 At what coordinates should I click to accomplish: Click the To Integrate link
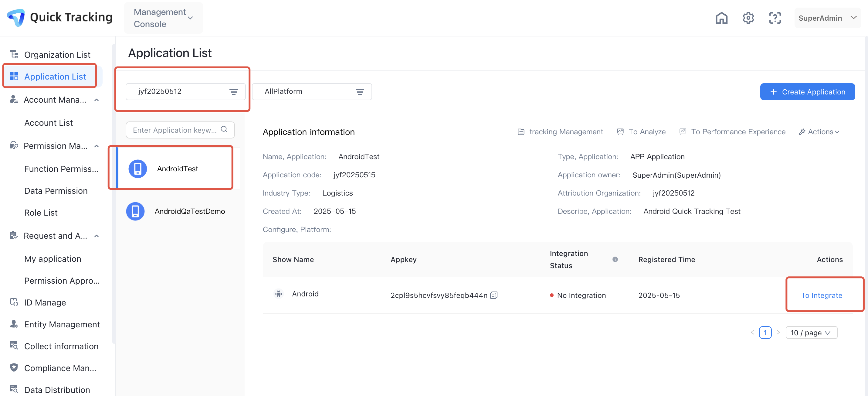coord(821,295)
